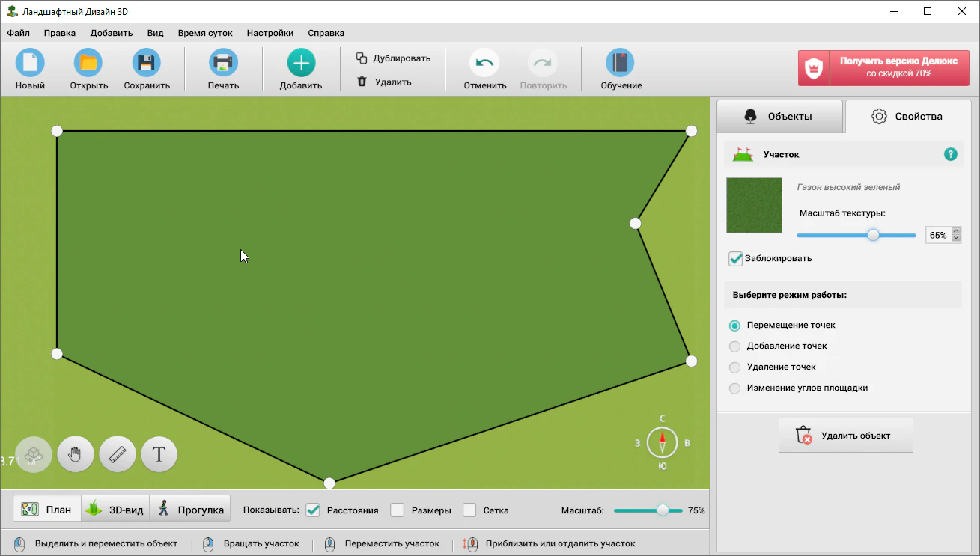Open the Обучение tutorial book icon
This screenshot has width=980, height=556.
[x=620, y=64]
